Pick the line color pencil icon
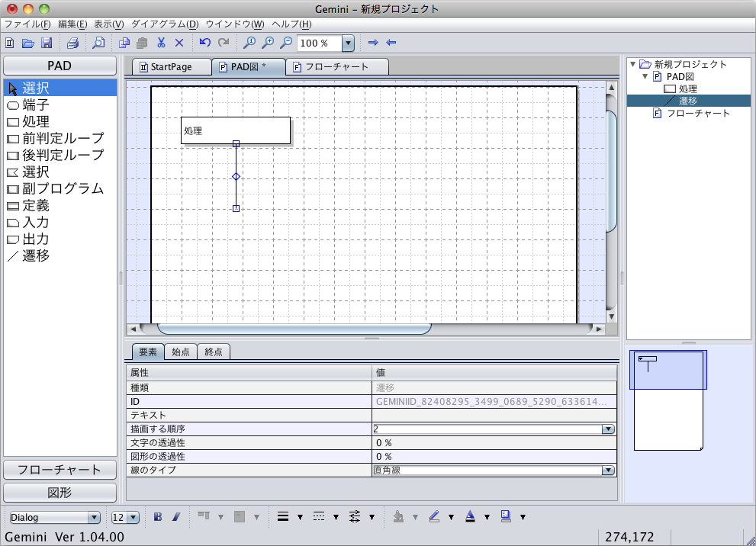756x546 pixels. click(x=434, y=516)
